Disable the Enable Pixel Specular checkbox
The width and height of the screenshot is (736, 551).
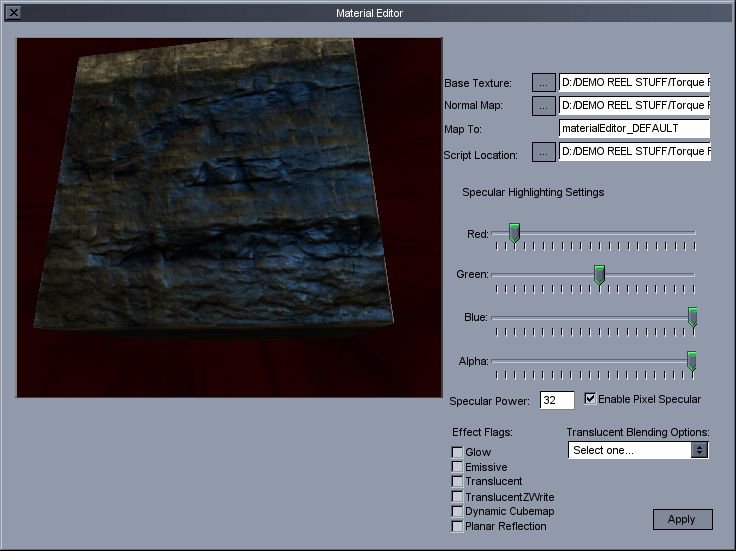click(590, 399)
